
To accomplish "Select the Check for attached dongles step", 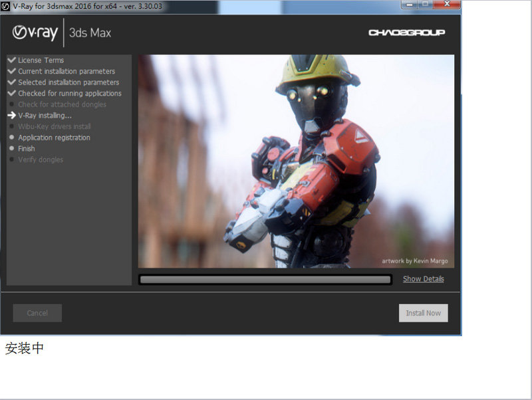I will click(x=62, y=104).
